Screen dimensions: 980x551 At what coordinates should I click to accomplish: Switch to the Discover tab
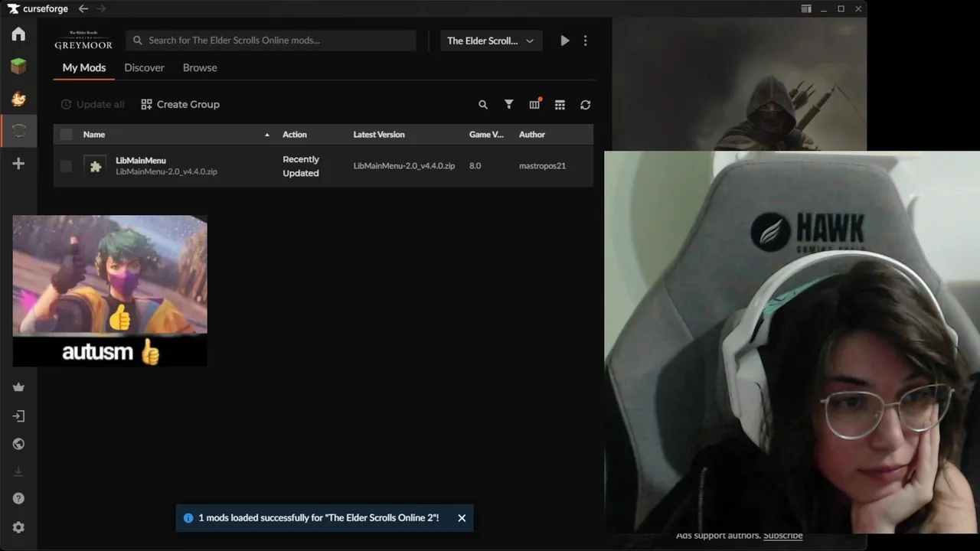[x=144, y=67]
